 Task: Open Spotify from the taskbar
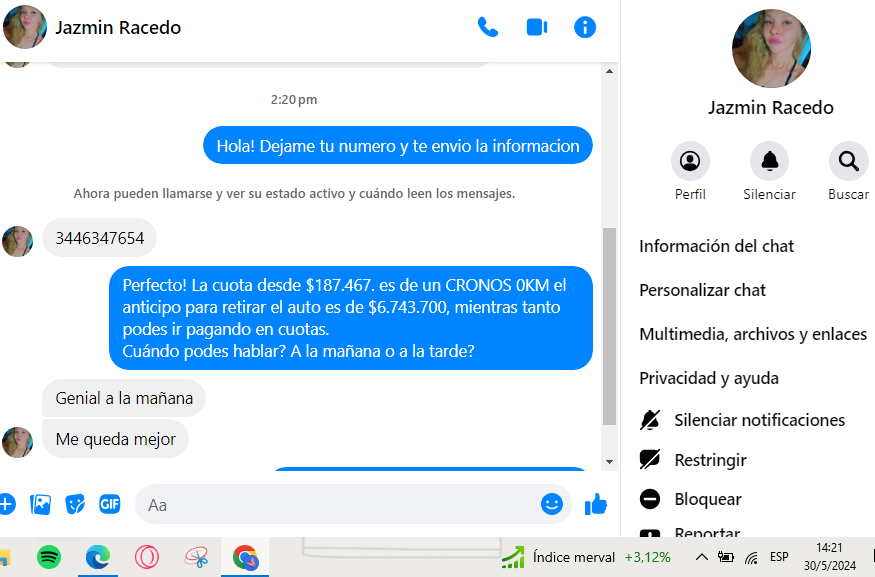point(49,557)
